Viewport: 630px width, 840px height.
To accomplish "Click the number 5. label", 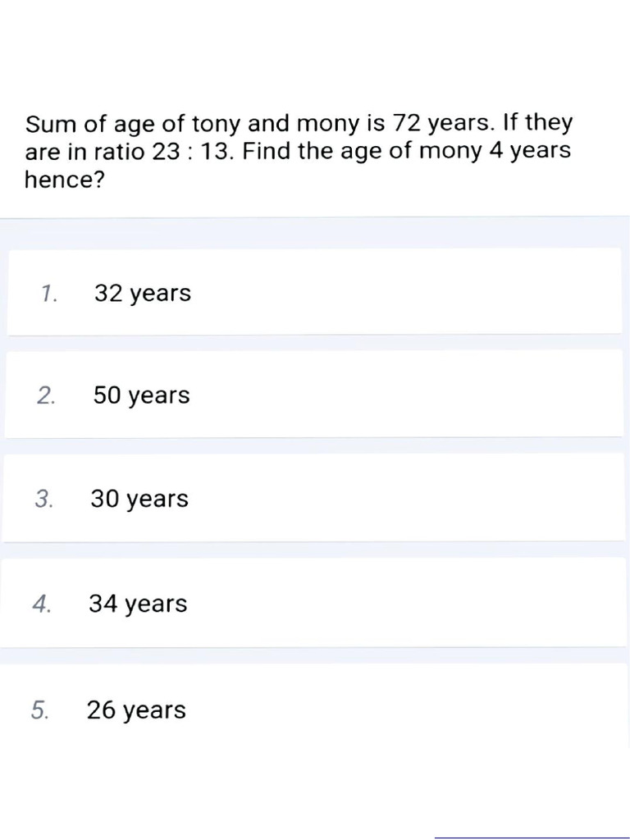I will tap(40, 710).
